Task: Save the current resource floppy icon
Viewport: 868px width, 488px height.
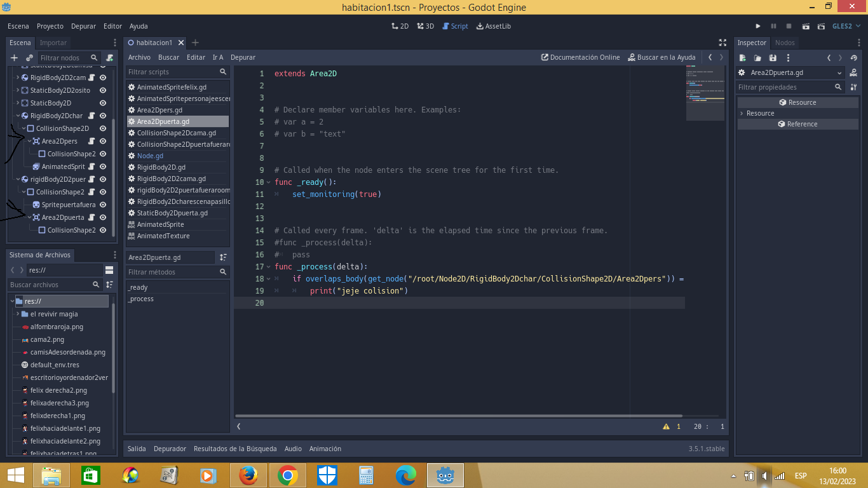Action: [x=773, y=58]
